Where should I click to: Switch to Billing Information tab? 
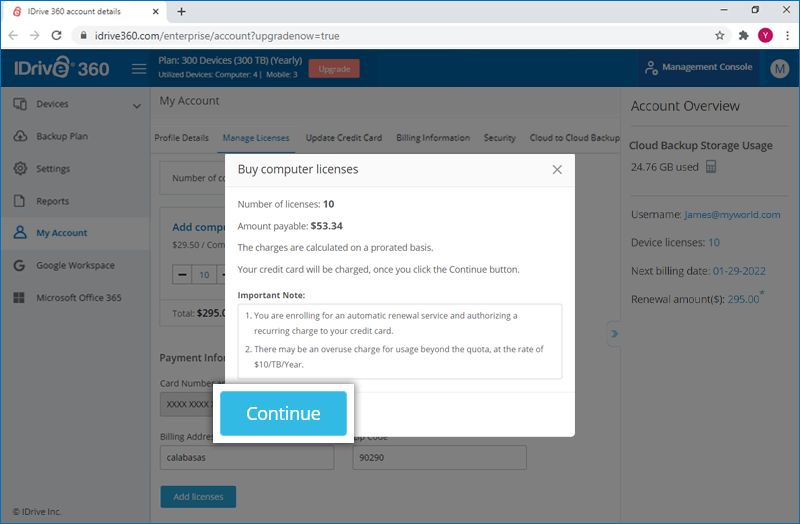coord(433,138)
